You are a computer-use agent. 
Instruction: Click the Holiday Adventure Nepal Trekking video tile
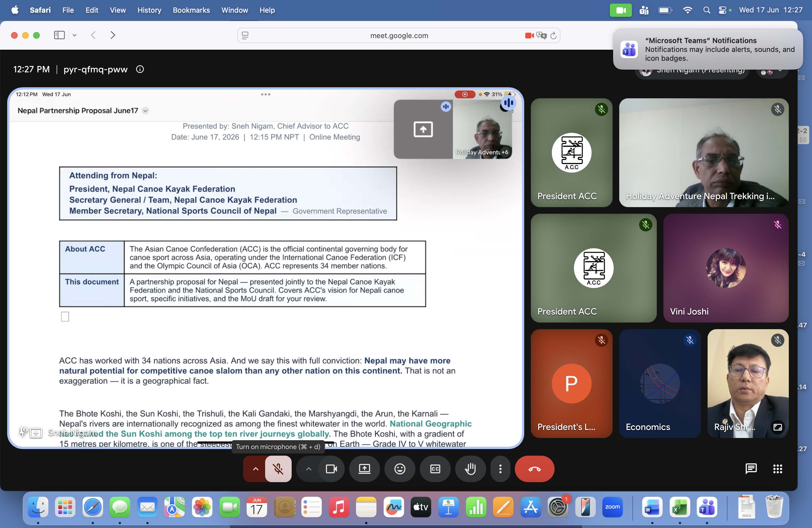coord(703,153)
